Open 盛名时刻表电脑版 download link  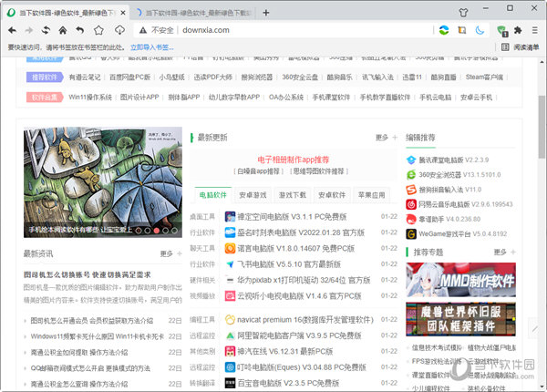301,232
